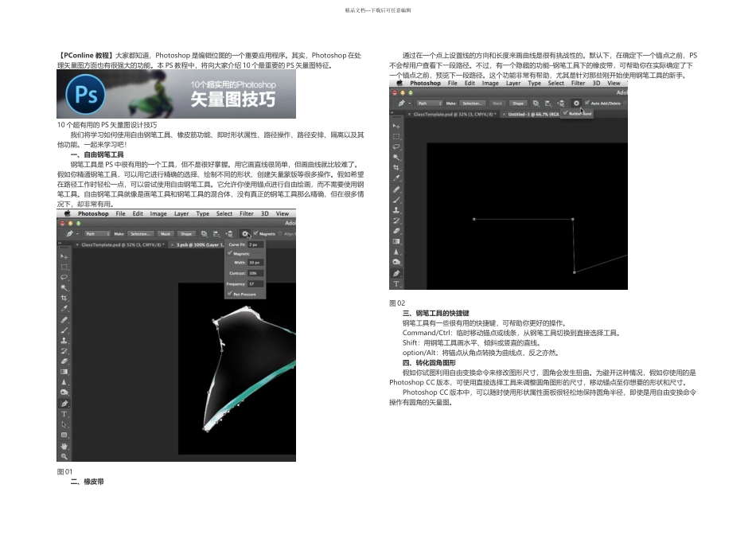Click the gear settings icon in the Untitled-1 options bar
The height and width of the screenshot is (535, 756).
pyautogui.click(x=576, y=103)
